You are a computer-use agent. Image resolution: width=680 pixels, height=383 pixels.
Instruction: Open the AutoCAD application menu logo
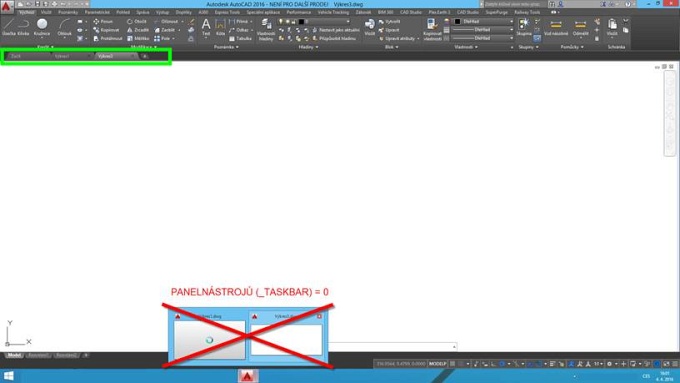7,7
